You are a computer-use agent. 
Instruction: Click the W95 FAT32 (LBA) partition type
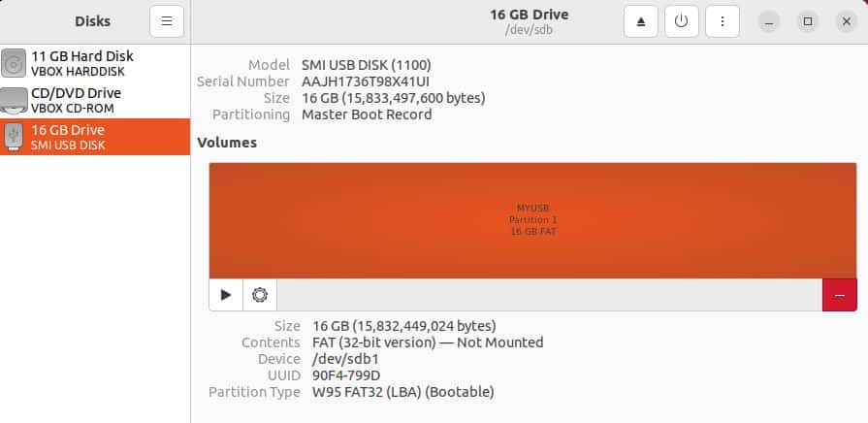point(403,392)
